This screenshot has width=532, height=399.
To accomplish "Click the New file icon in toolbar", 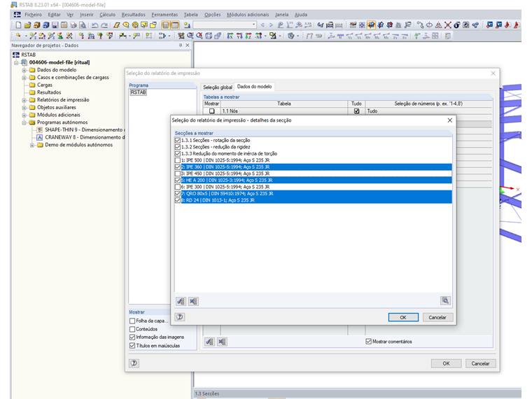I will tap(18, 25).
